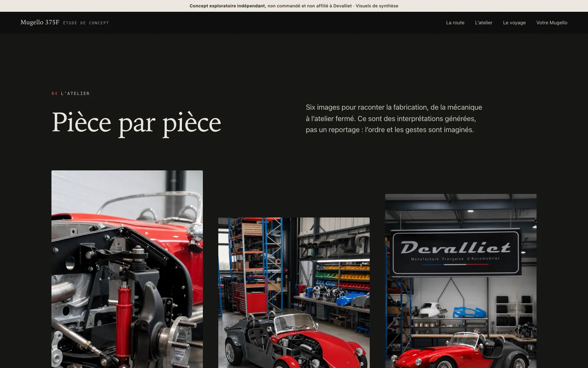
Task: Open L'atelier nav link
Action: 484,23
